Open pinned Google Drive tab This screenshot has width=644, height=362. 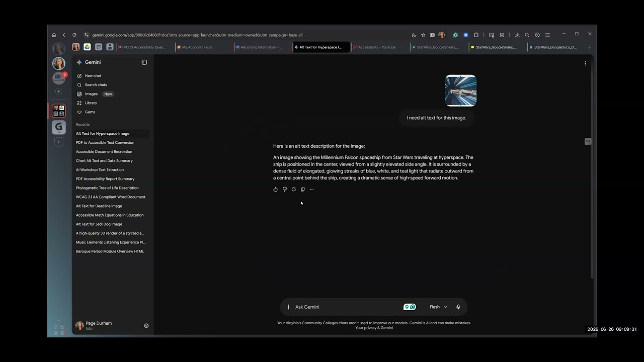[87, 47]
